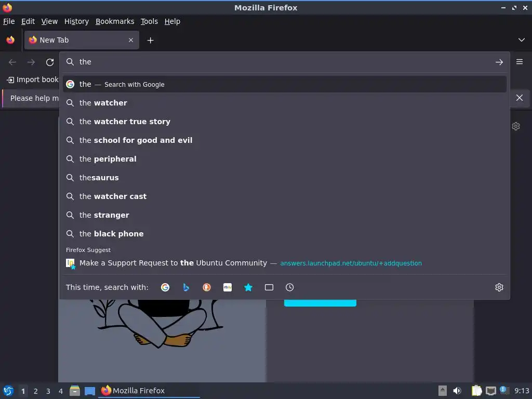This screenshot has width=532, height=399.
Task: Select the New Tab tab
Action: point(82,40)
